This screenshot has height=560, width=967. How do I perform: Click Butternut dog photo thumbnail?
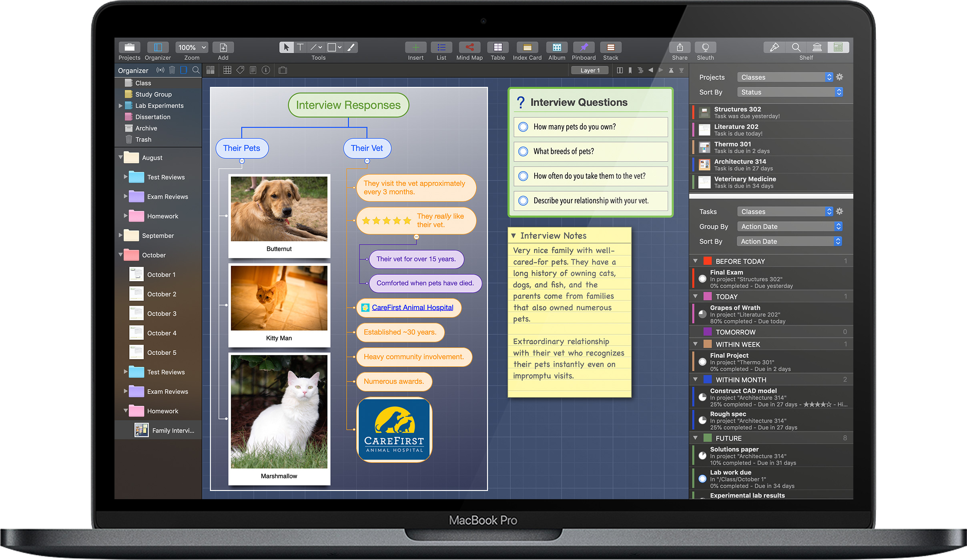point(279,207)
